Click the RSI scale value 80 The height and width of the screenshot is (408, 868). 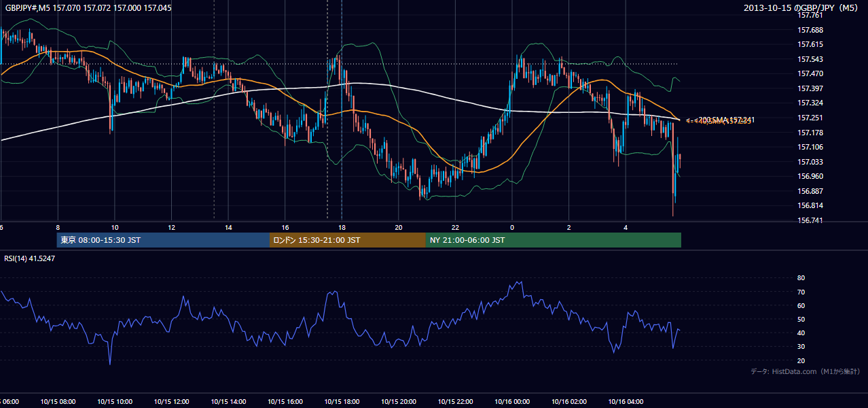[801, 278]
